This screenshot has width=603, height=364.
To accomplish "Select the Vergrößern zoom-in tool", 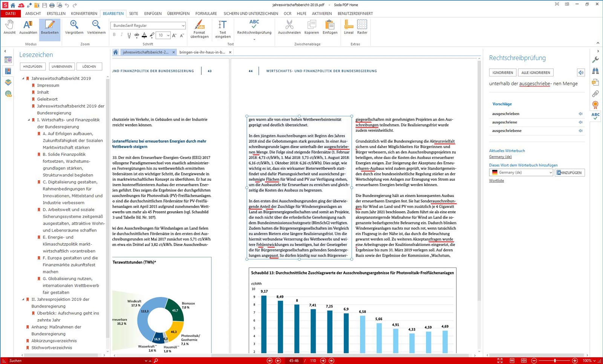I will pos(74,27).
